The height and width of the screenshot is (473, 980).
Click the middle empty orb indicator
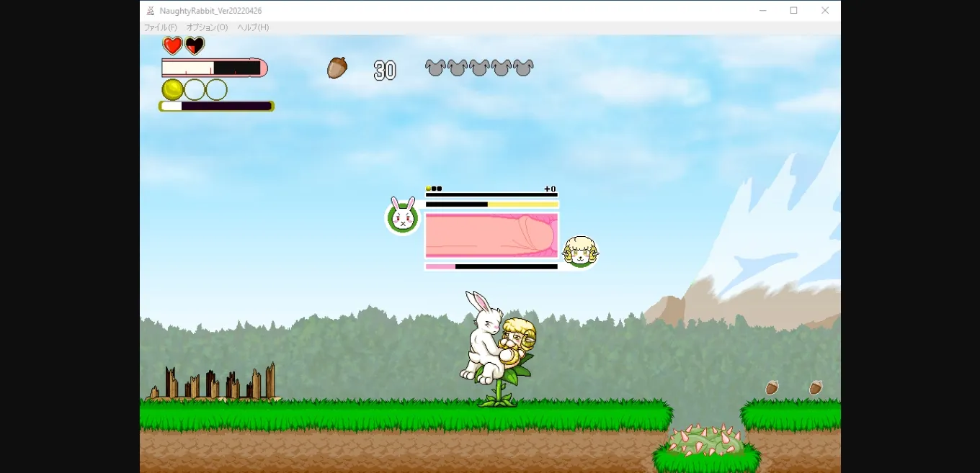195,89
